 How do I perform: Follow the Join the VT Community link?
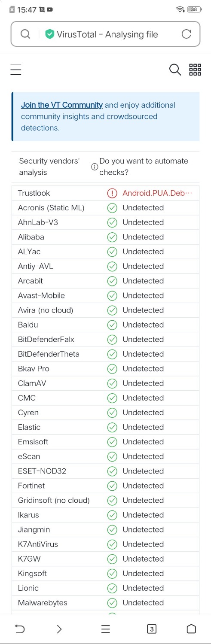tap(62, 105)
